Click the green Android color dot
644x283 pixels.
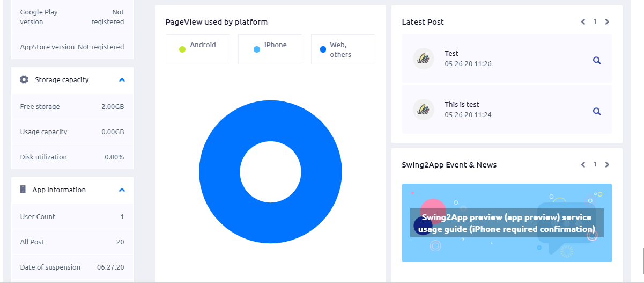182,49
